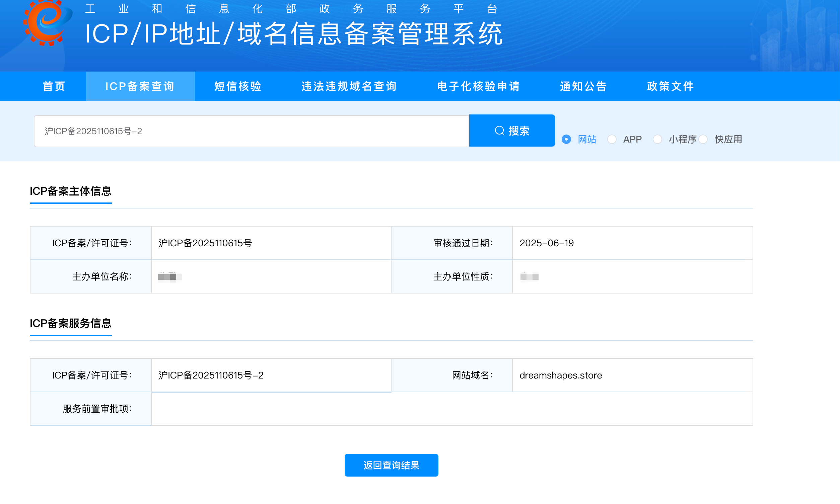Click the ICP/IP地址/域名信息备案管理系统 title
Image resolution: width=840 pixels, height=504 pixels.
point(294,33)
